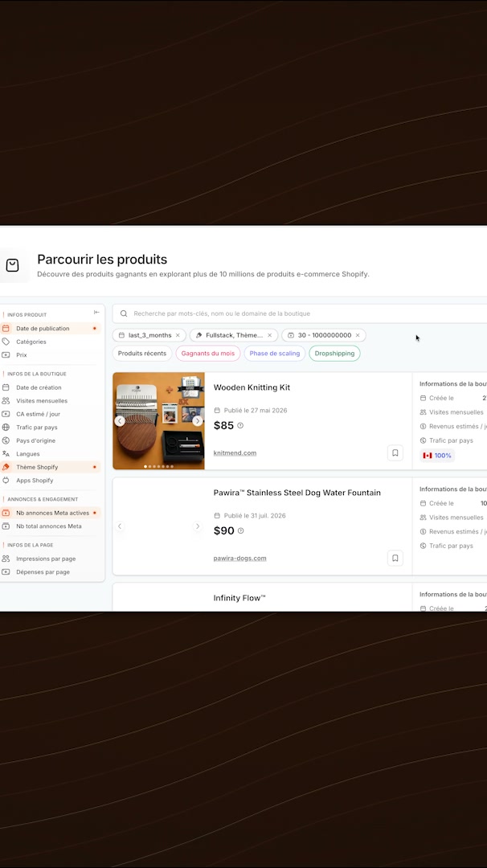Select the Gagnants du mois preset
Image resolution: width=487 pixels, height=868 pixels.
[x=208, y=353]
